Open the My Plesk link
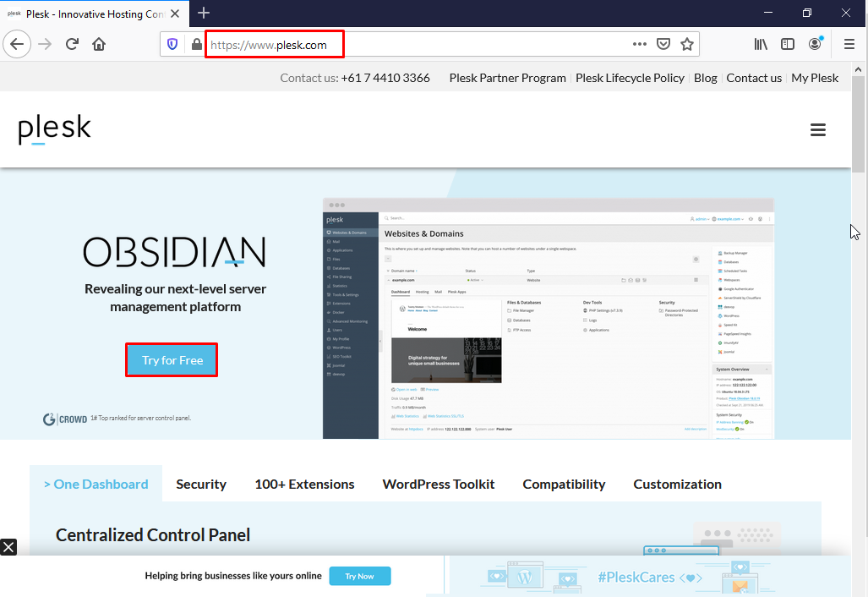868x597 pixels. 815,78
